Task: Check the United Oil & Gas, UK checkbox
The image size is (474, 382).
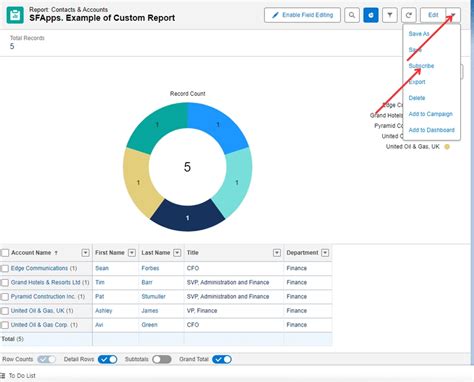Action: coord(5,311)
